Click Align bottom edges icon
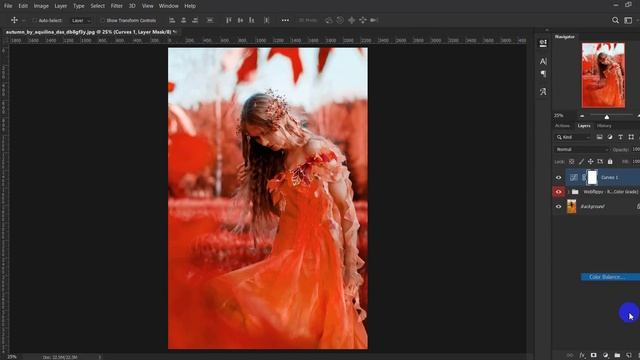This screenshot has width=640, height=360. [252, 20]
